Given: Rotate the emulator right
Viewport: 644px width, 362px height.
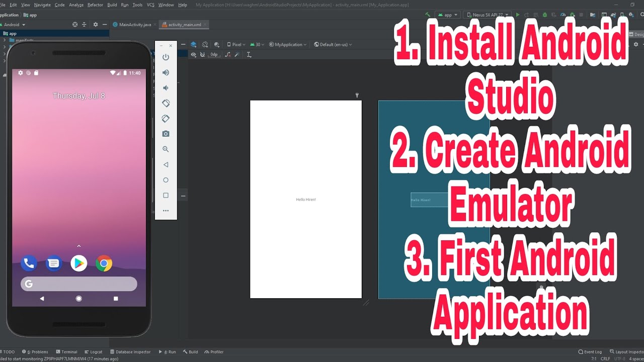Looking at the screenshot, I should 166,119.
